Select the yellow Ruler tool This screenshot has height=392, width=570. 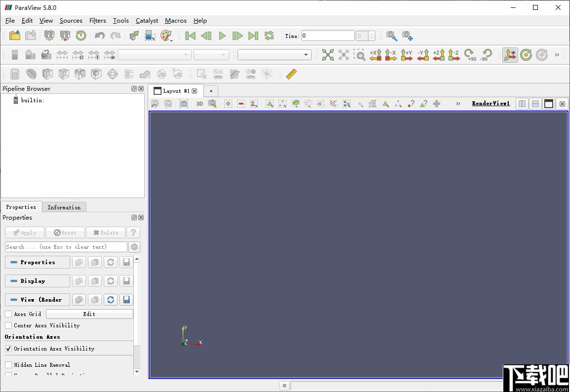click(291, 74)
